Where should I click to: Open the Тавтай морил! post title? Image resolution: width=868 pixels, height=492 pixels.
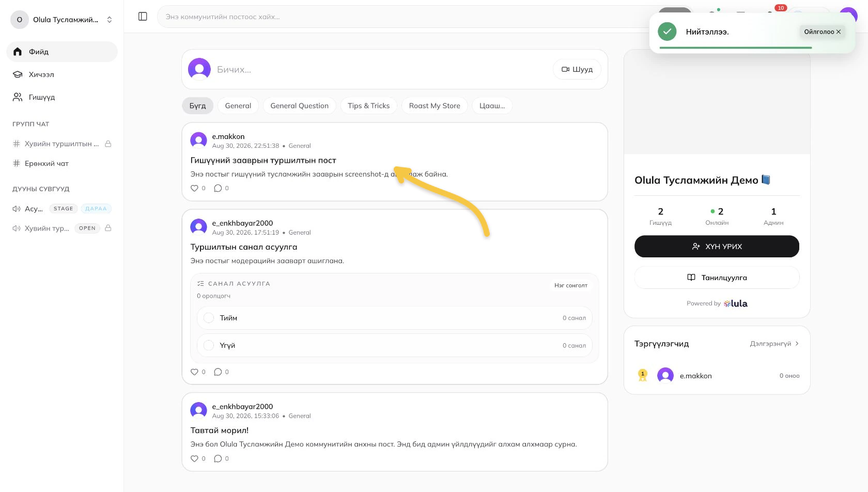tap(220, 430)
